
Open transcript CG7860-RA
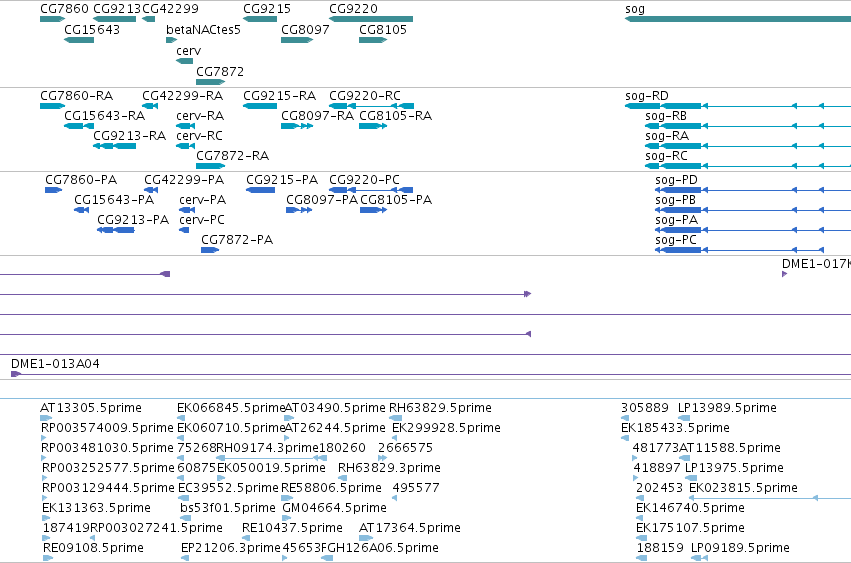tap(77, 96)
